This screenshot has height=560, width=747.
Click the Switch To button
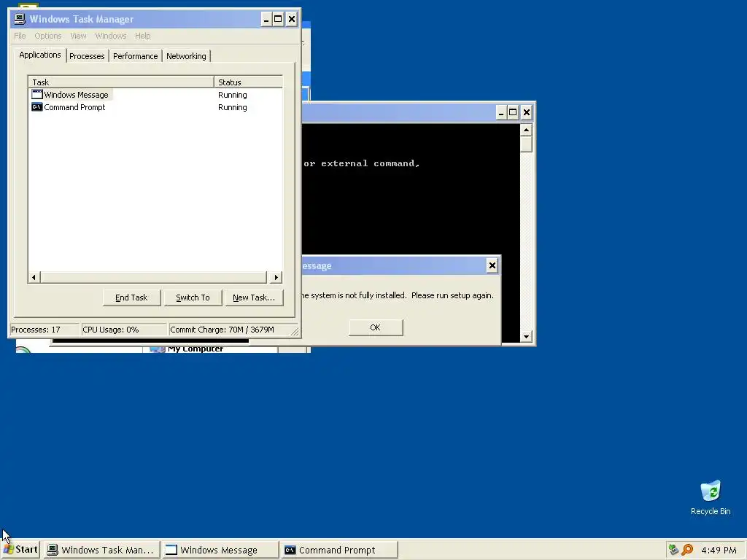pyautogui.click(x=193, y=297)
